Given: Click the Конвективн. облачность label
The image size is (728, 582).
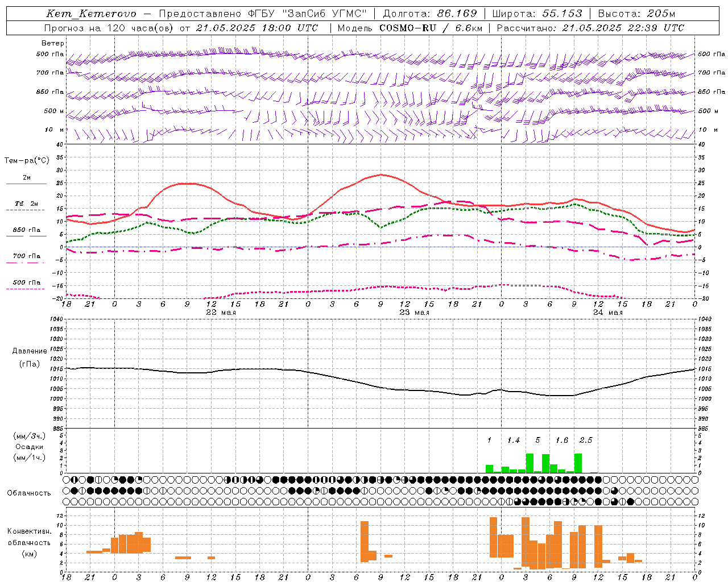Looking at the screenshot, I should tap(29, 537).
